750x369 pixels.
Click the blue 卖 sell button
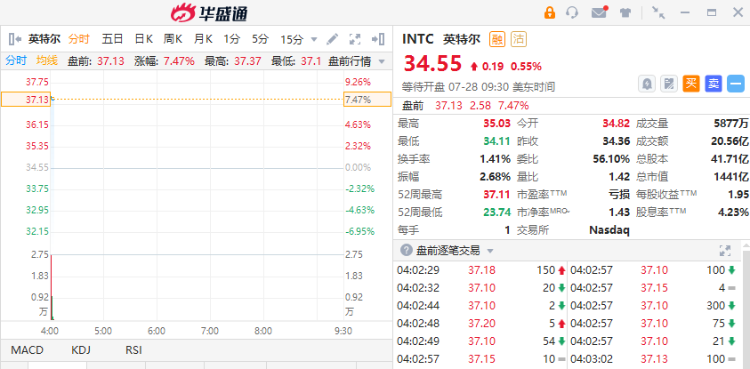coord(713,84)
